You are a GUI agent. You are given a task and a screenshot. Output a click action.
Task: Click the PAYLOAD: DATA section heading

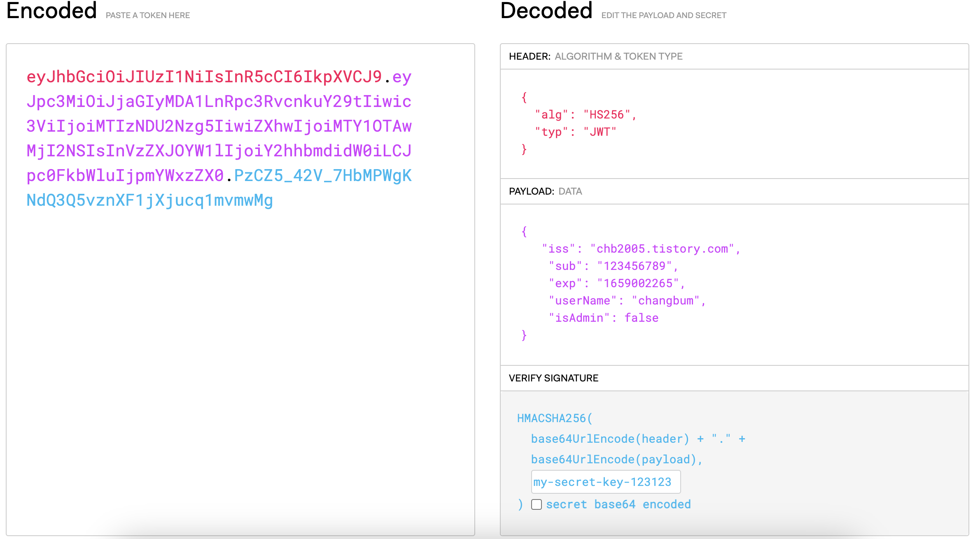[545, 191]
